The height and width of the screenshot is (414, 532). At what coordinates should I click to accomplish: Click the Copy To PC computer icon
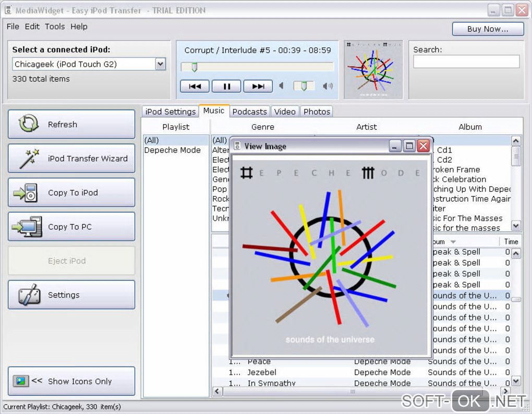point(27,226)
